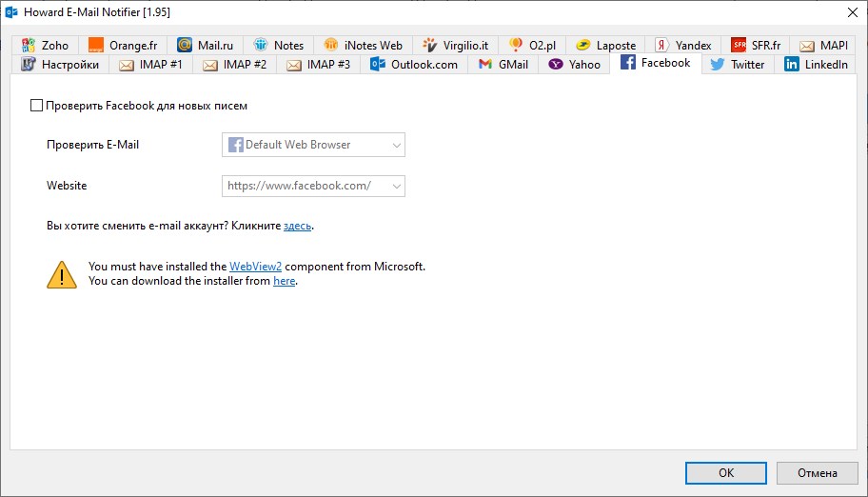Select the GMail icon tab

click(x=485, y=65)
